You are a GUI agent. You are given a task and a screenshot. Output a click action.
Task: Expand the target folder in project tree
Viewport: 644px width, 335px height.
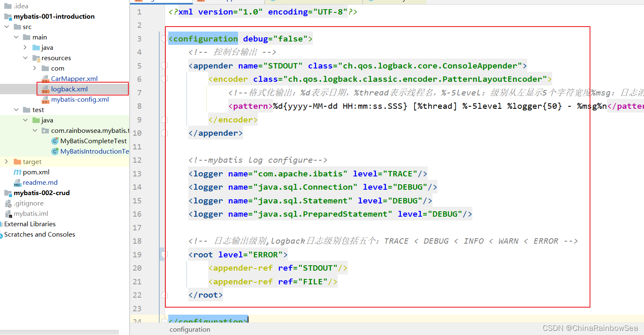point(6,162)
